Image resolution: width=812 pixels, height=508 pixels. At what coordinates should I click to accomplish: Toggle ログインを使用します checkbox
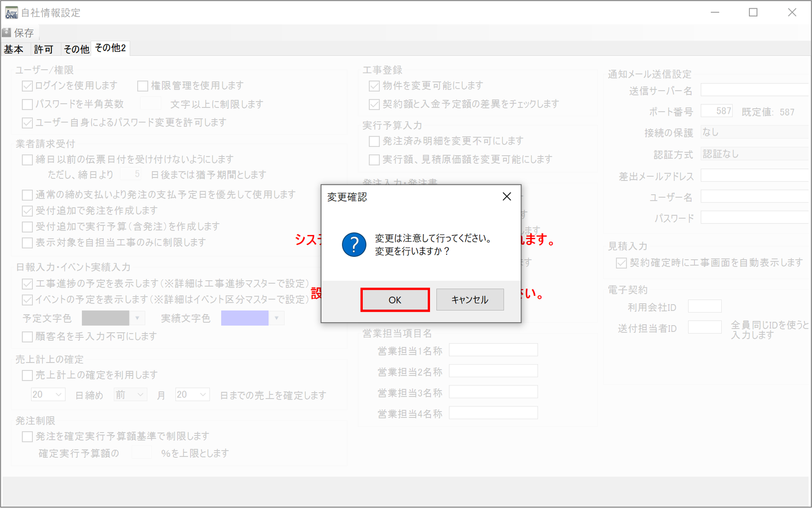click(27, 86)
